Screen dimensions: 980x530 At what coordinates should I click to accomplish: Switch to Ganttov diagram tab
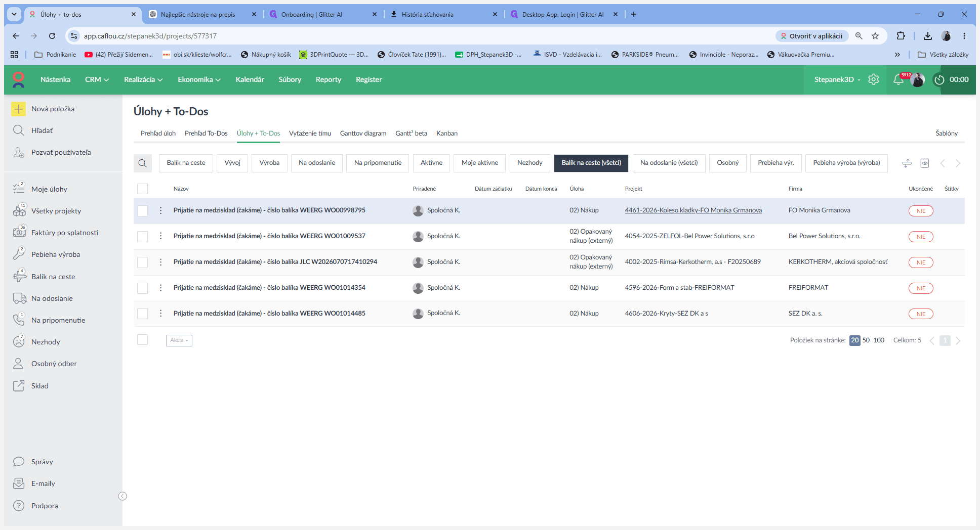(363, 134)
